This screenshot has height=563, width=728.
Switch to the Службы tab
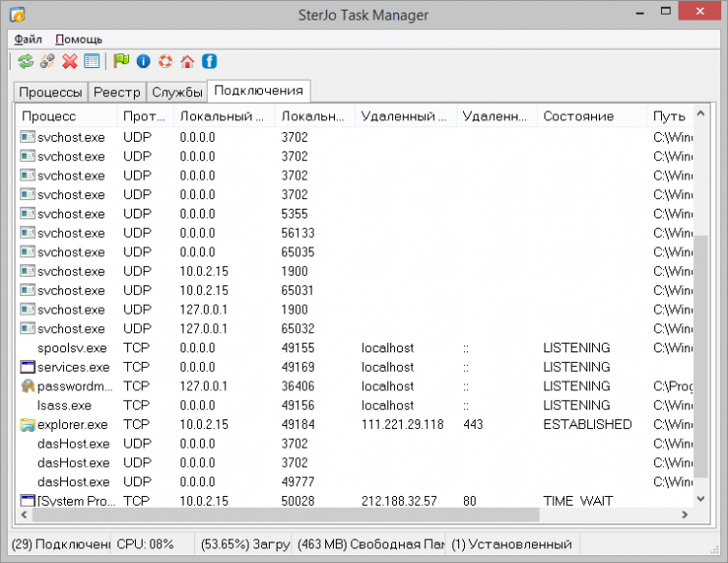pyautogui.click(x=177, y=92)
